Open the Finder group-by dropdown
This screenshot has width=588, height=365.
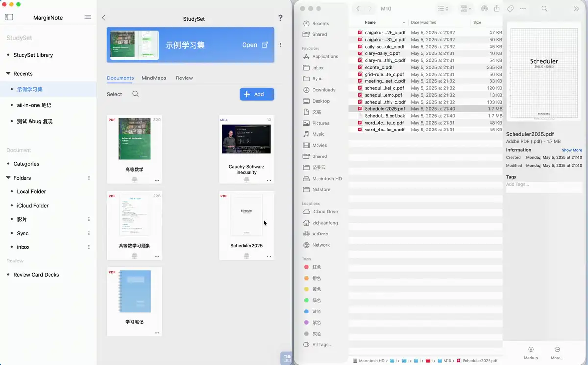coord(465,9)
